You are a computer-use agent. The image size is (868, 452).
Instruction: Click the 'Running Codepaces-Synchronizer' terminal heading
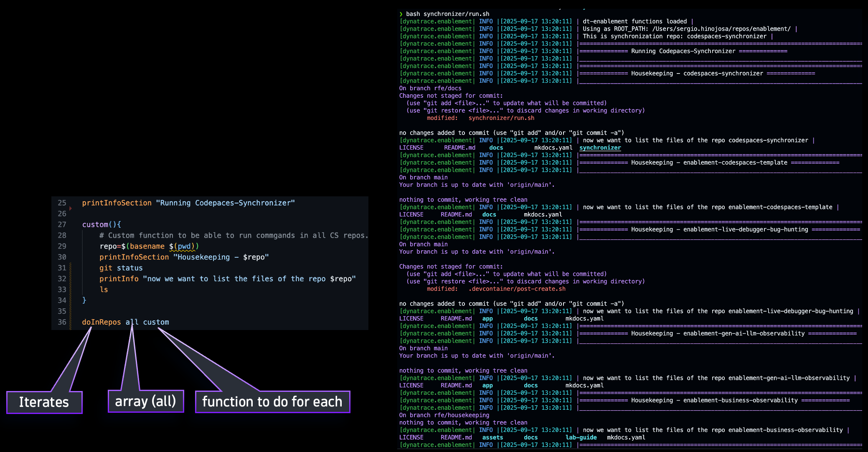pyautogui.click(x=683, y=51)
